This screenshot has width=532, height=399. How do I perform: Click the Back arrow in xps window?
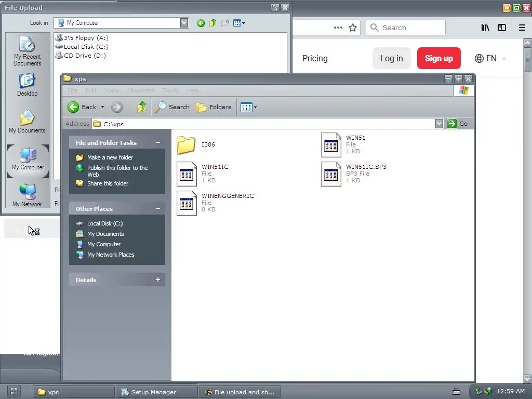tap(73, 107)
